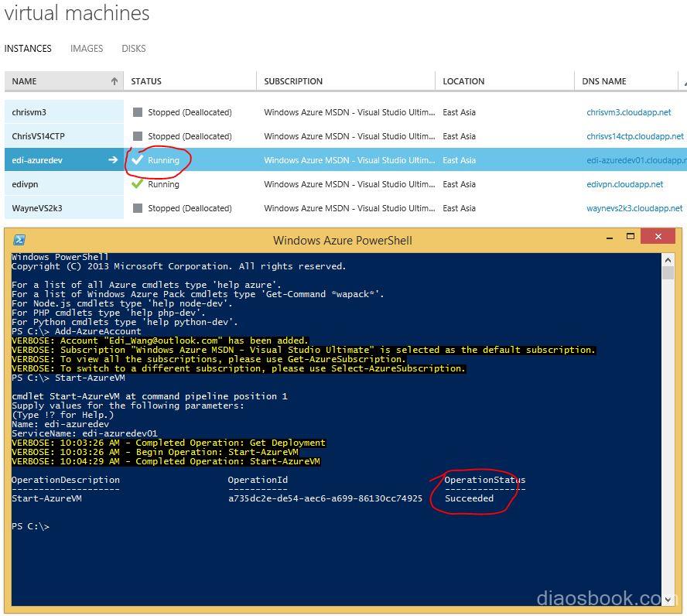Click the running checkmark icon for edi-azuredev
This screenshot has height=616, width=687.
(x=138, y=159)
